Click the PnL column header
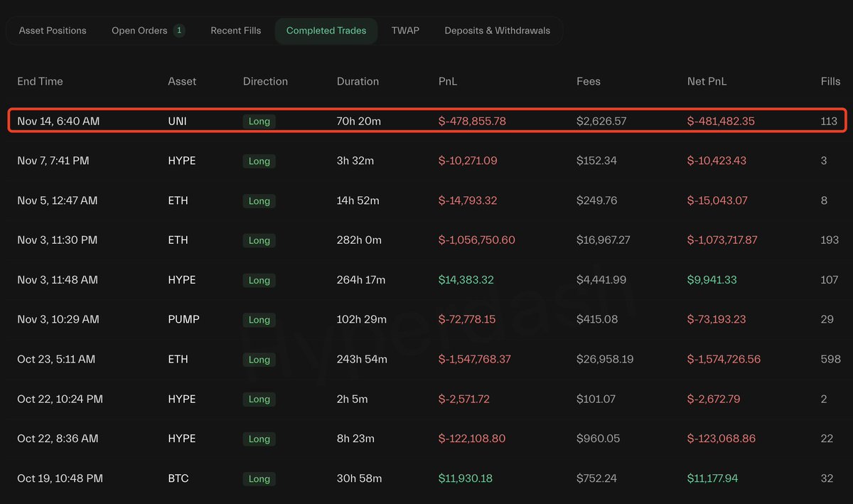This screenshot has width=853, height=504. click(448, 81)
